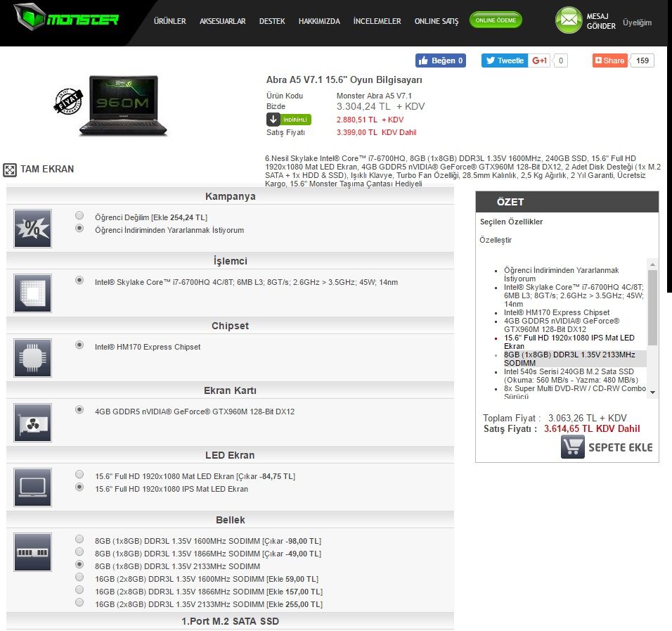Click Intel 540s Serisi 240GB SSD summary item
Image resolution: width=672 pixels, height=631 pixels.
(x=571, y=376)
